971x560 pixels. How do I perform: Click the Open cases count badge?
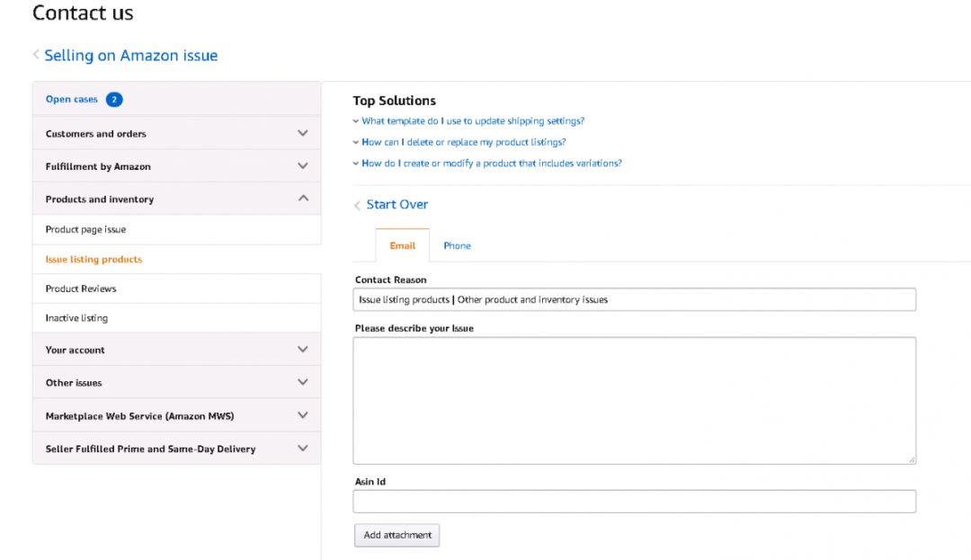click(114, 100)
